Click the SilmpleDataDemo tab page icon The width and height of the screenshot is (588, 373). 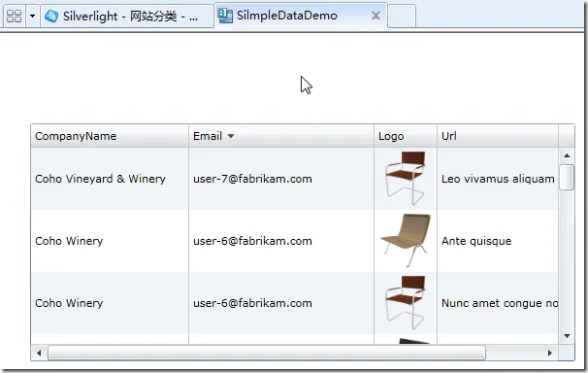click(225, 16)
